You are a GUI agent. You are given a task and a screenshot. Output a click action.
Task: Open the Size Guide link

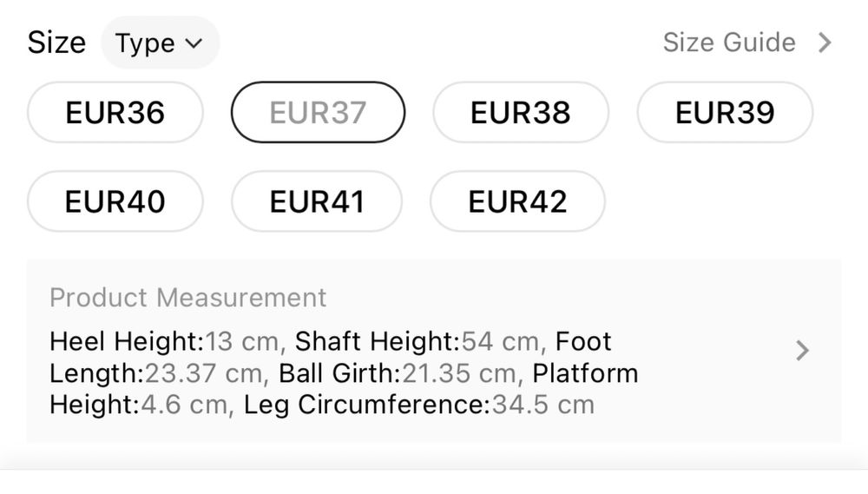728,43
